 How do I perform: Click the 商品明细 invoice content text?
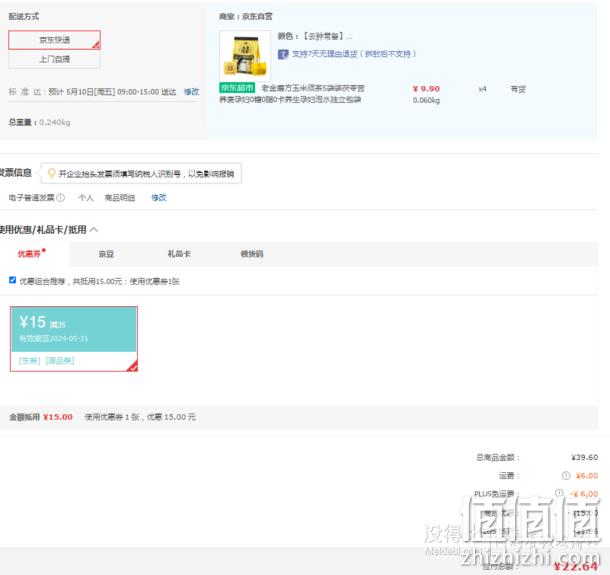[x=120, y=198]
